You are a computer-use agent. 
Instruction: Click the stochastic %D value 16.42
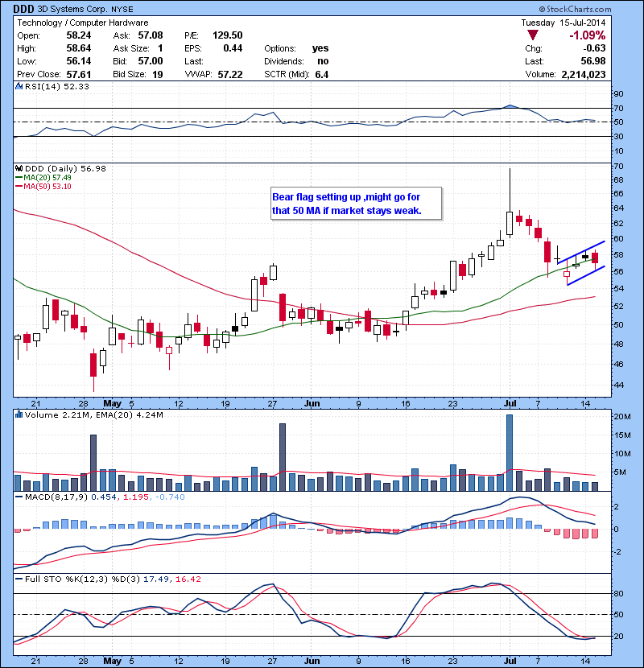point(188,579)
